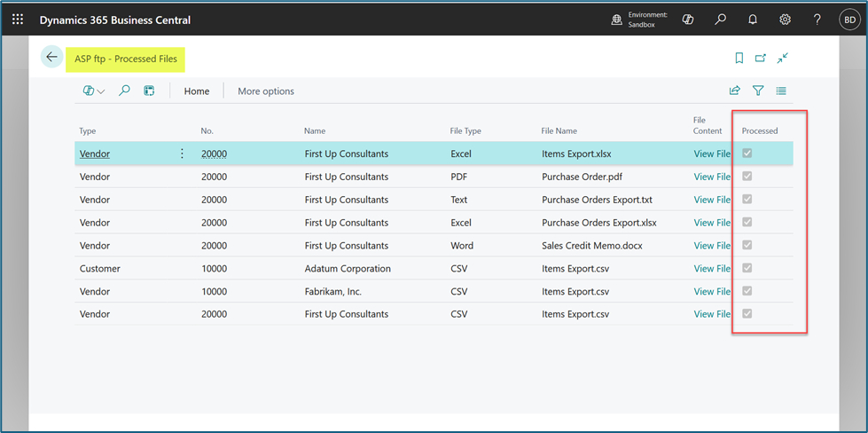Sort by the Type column header
Screen dimensions: 868x433
click(88, 131)
